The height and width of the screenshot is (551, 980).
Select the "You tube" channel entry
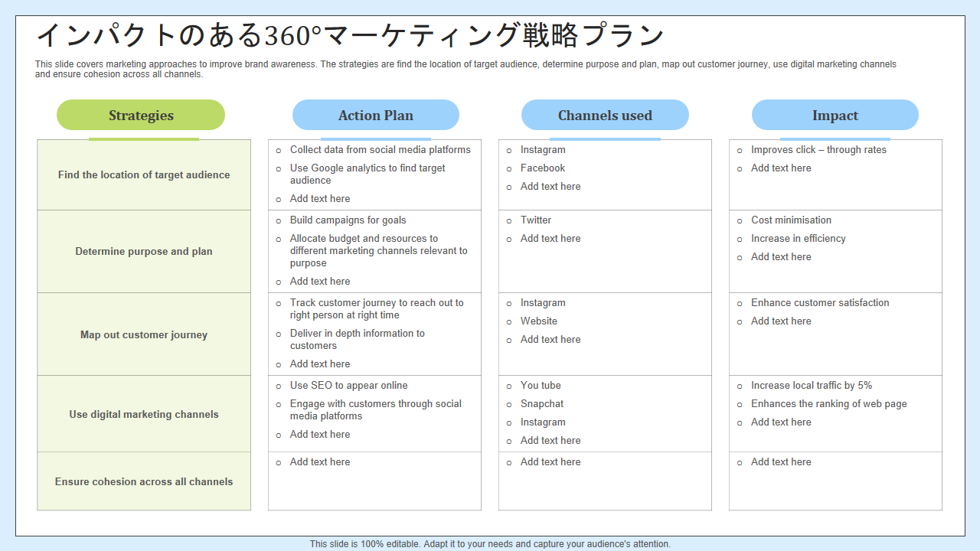[x=541, y=386]
